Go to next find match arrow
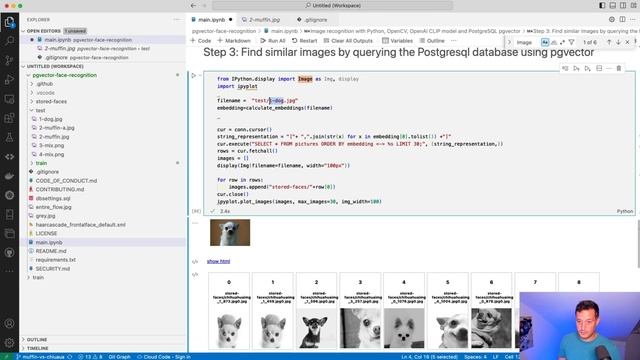Viewport: 640px width, 360px height. click(618, 42)
